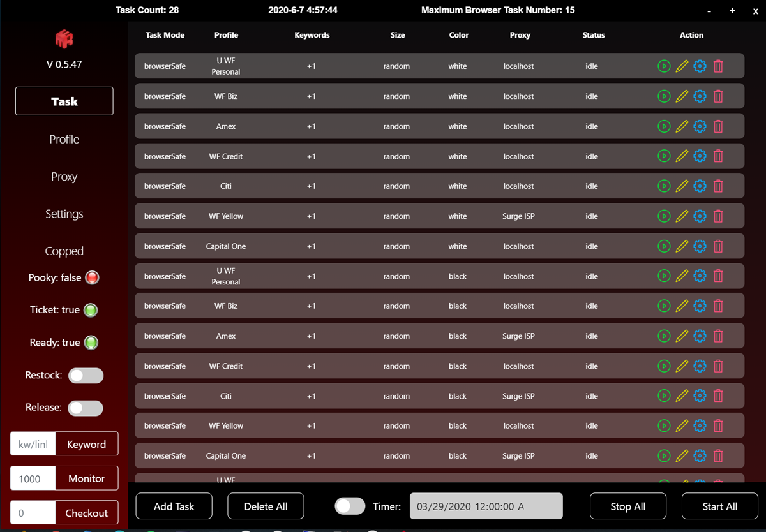Delete the WF Credit white task
This screenshot has width=766, height=532.
pyautogui.click(x=718, y=156)
